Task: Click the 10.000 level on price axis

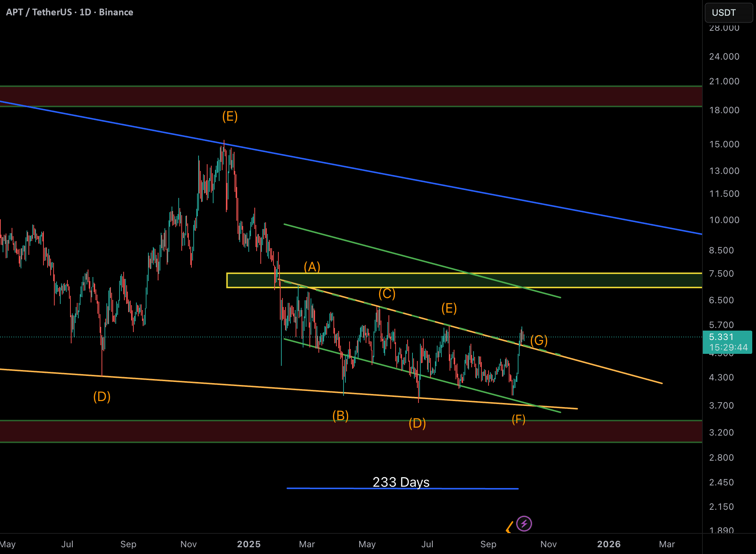Action: coord(724,220)
